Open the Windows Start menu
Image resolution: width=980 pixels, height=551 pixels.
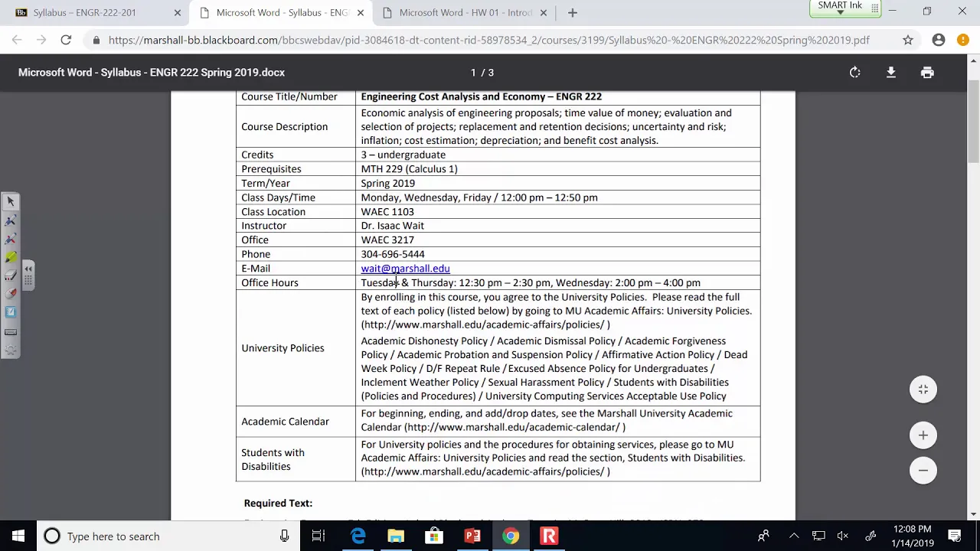point(18,536)
